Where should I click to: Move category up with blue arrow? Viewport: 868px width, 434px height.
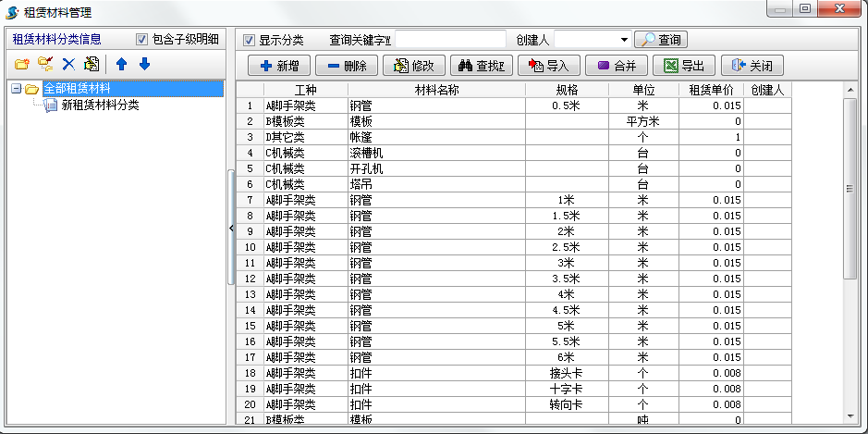pyautogui.click(x=121, y=65)
